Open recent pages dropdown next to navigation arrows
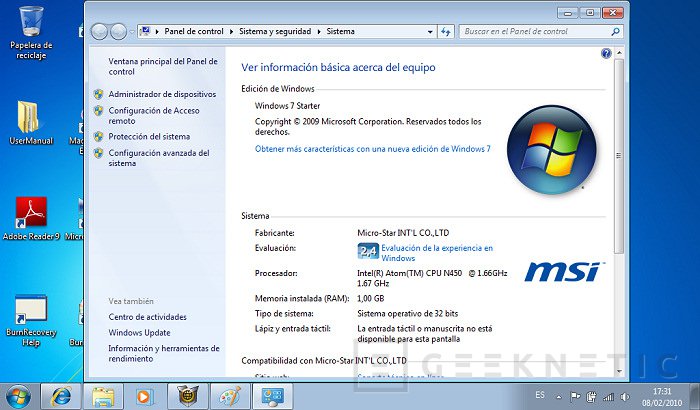 132,32
